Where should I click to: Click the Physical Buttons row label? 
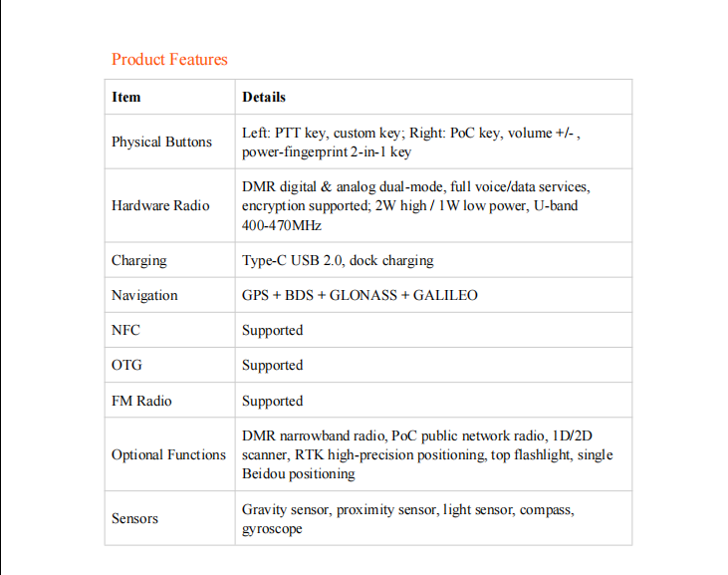[x=161, y=142]
